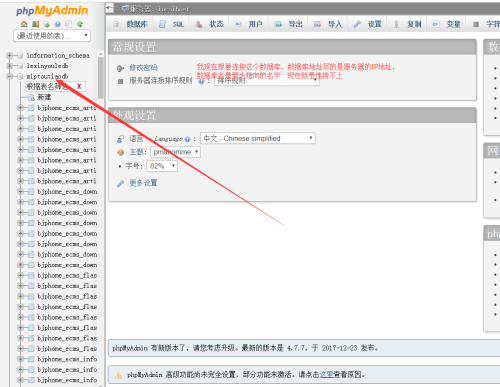Open the font size dropdown showing 82%
This screenshot has width=500, height=387.
pyautogui.click(x=162, y=166)
